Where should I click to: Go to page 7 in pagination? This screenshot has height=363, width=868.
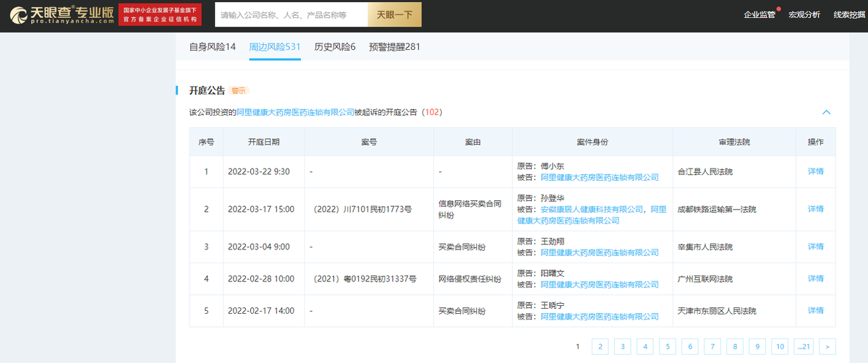click(712, 346)
